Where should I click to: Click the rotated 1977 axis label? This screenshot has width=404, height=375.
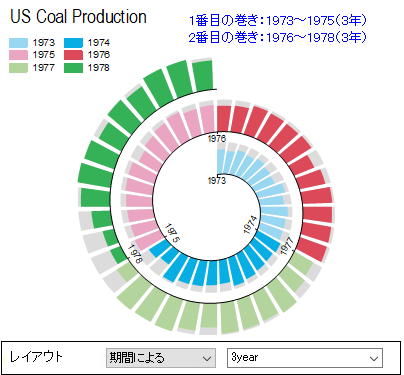286,246
